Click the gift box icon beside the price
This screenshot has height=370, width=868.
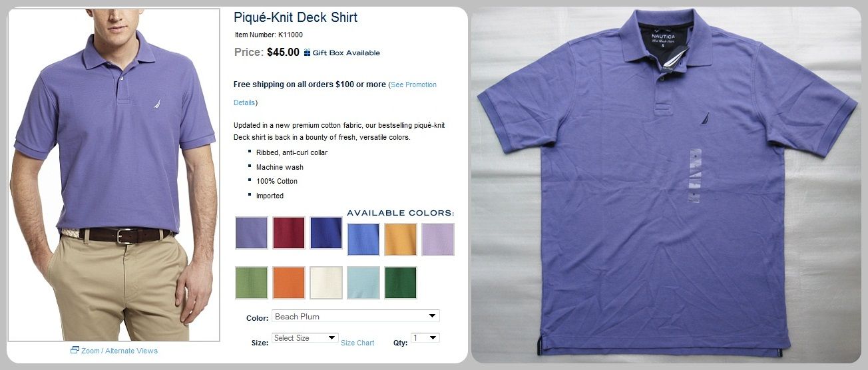click(307, 53)
